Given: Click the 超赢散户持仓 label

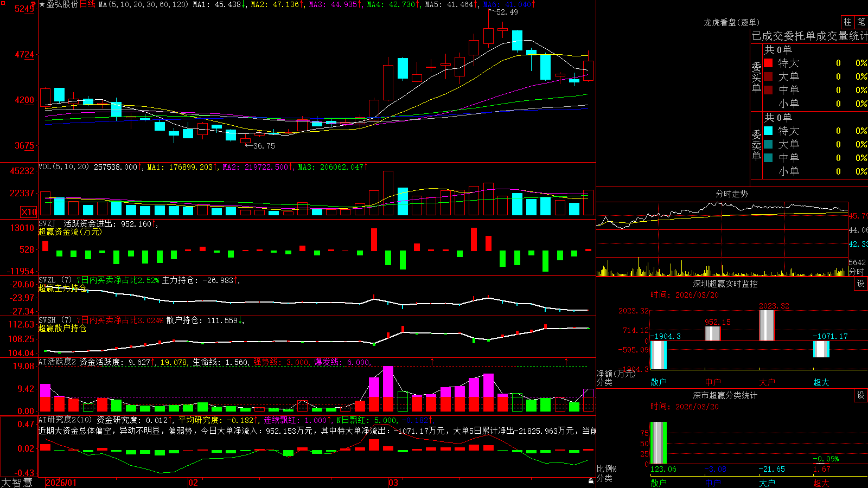Looking at the screenshot, I should (x=62, y=328).
